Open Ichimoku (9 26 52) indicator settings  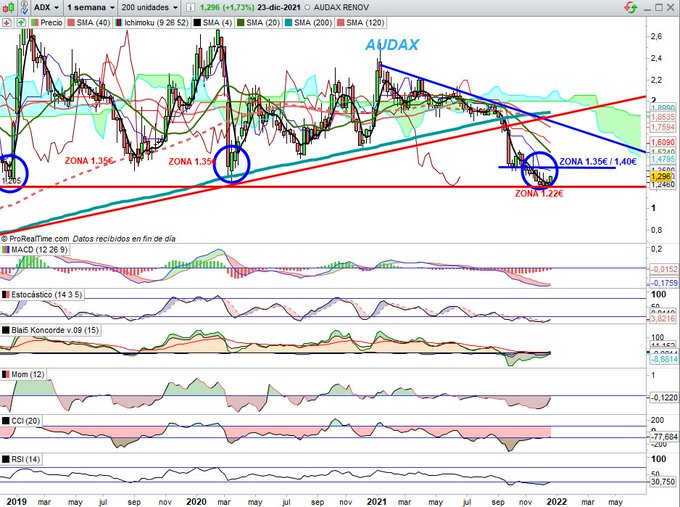[152, 23]
